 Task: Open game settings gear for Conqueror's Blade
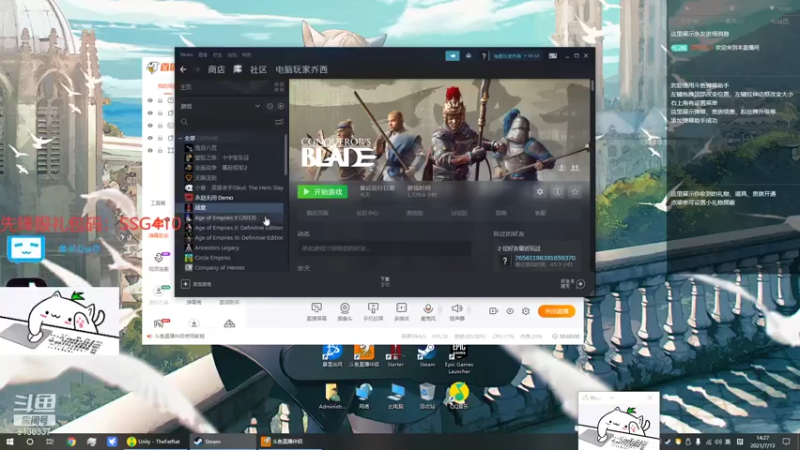point(540,192)
